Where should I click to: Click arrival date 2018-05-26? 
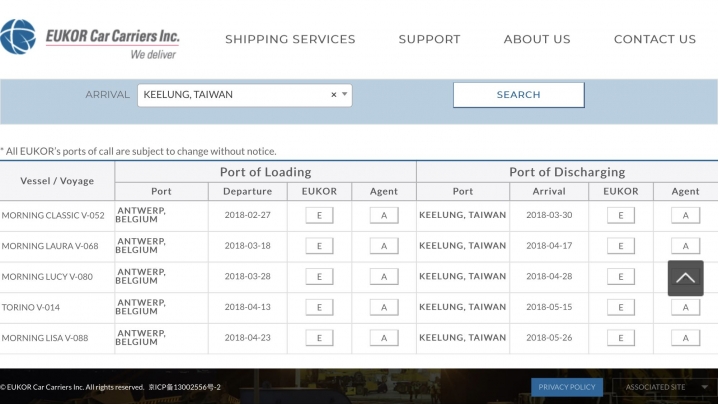[549, 338]
